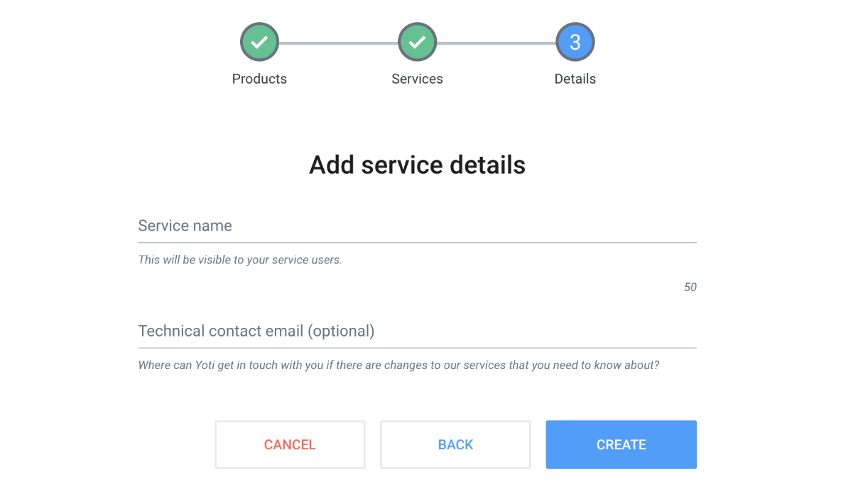Viewport: 858px width, 504px height.
Task: Click the Details step label
Action: 575,79
